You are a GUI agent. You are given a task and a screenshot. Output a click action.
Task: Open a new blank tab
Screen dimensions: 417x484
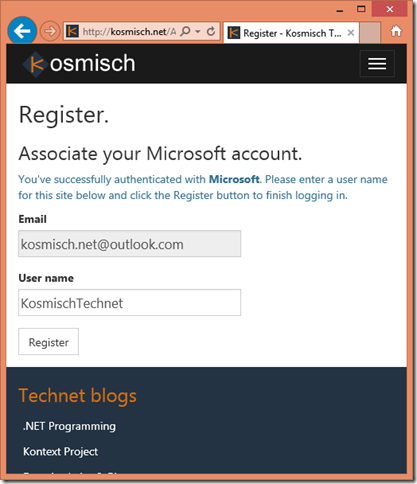coord(370,33)
